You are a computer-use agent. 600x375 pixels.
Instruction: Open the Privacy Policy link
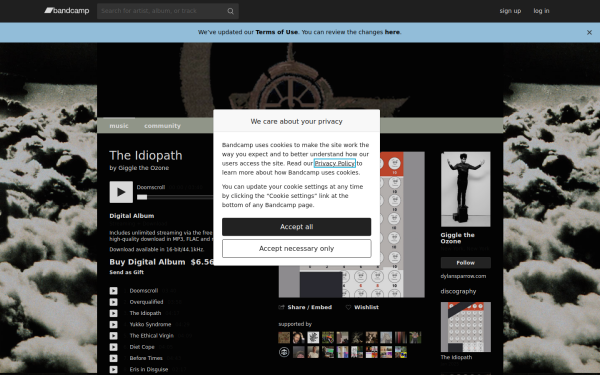[334, 163]
